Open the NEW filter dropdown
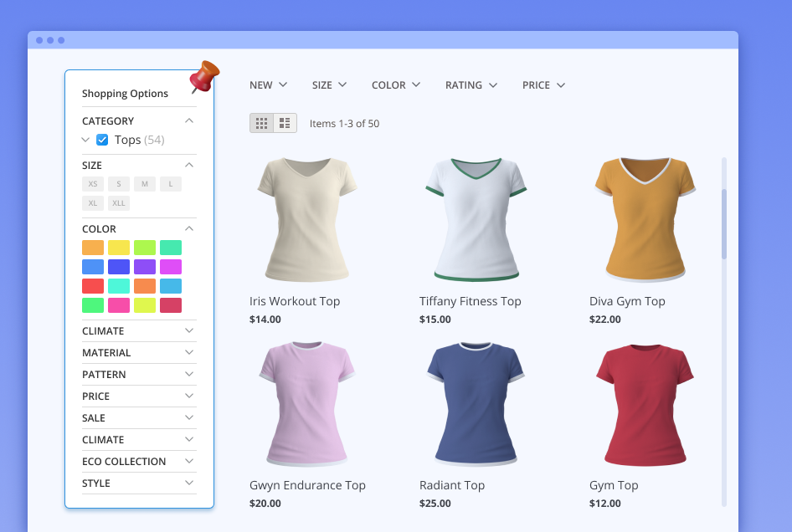792x532 pixels. point(267,84)
